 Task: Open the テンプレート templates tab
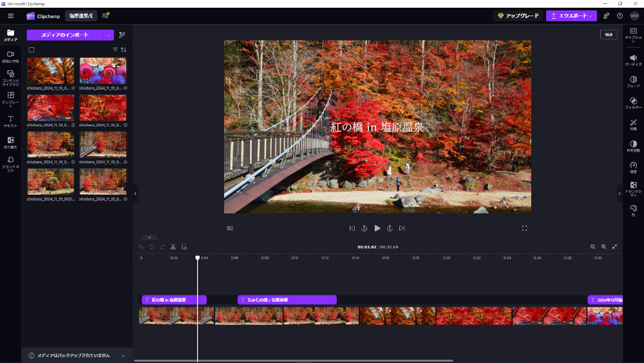[11, 99]
